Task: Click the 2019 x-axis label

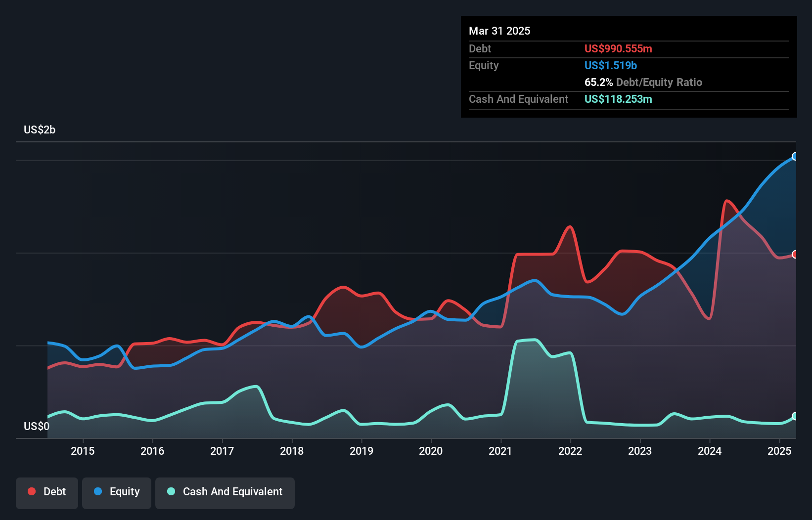Action: pos(361,451)
